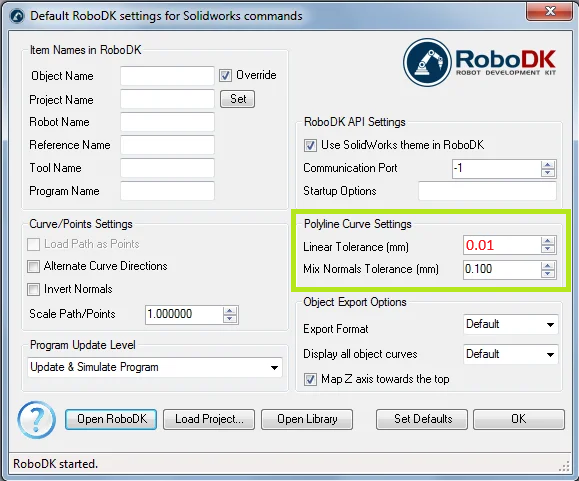Increase Communication Port with up arrow
This screenshot has height=481, width=579.
[x=548, y=165]
